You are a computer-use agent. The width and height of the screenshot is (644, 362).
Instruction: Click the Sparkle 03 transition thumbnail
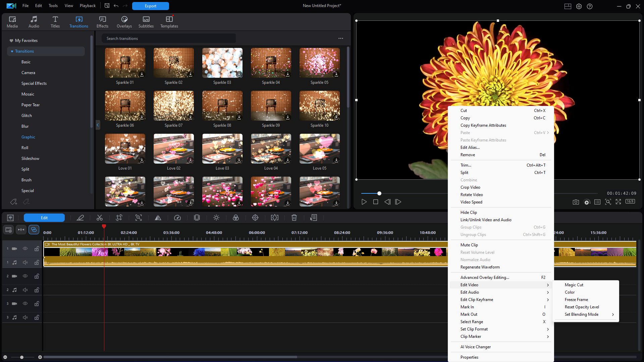tap(222, 63)
